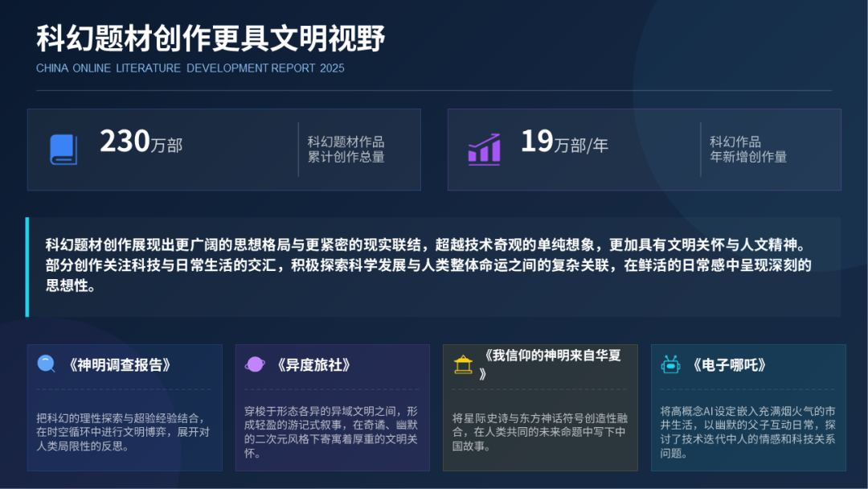Select the main title 科幻题材创作更具文明视野
The height and width of the screenshot is (489, 868).
point(211,39)
